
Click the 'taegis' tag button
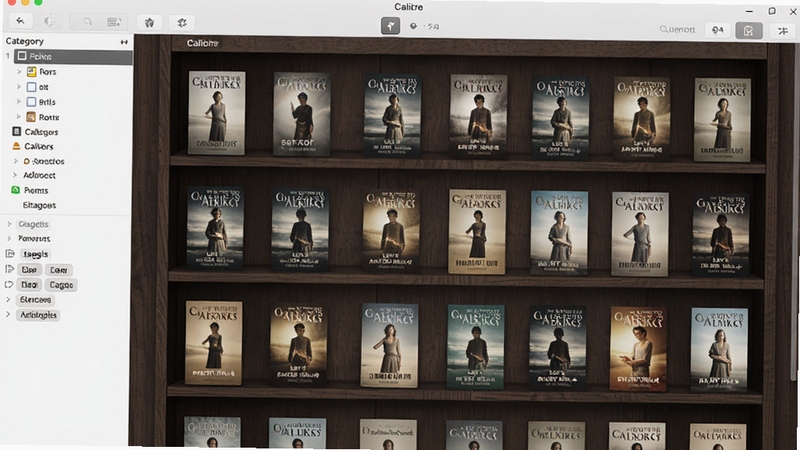pyautogui.click(x=35, y=254)
